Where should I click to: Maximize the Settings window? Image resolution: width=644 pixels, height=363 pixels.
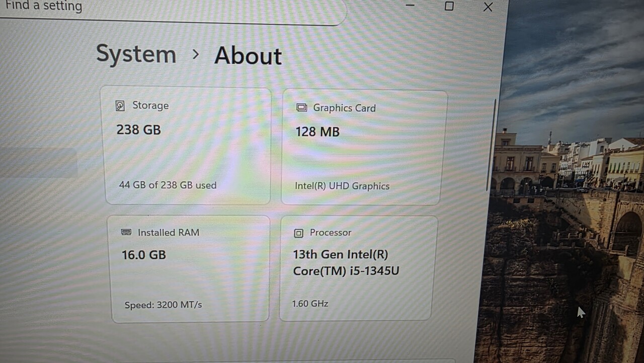point(449,6)
